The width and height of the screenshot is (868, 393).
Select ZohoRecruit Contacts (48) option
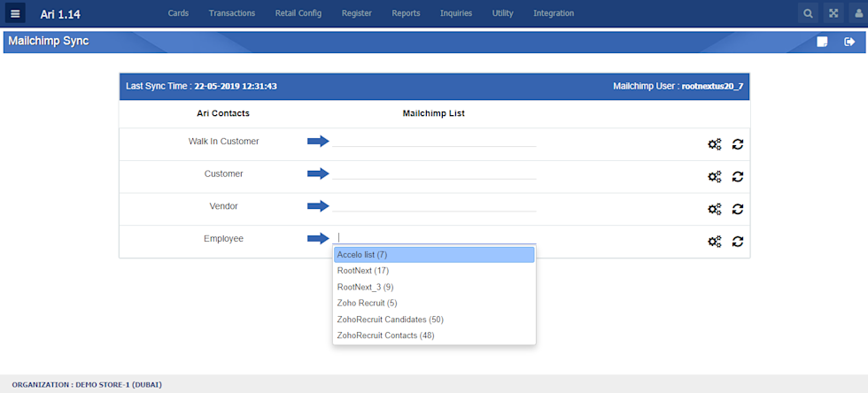[434, 335]
